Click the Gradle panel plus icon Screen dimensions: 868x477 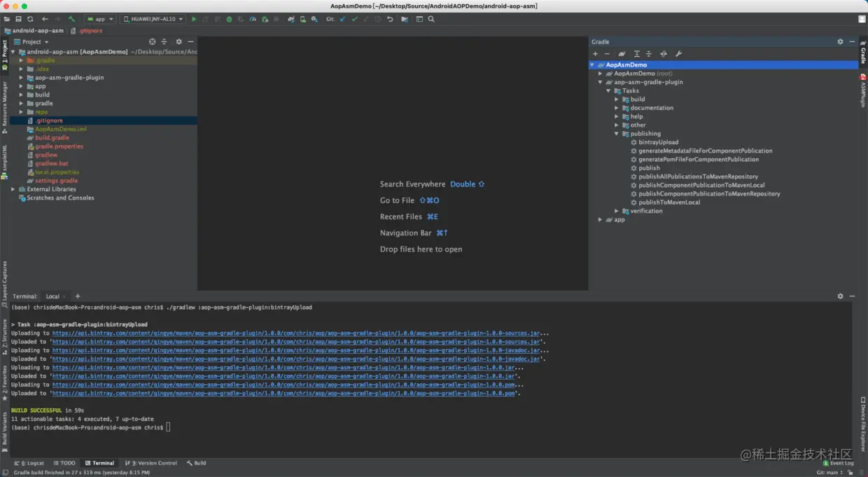(x=595, y=54)
